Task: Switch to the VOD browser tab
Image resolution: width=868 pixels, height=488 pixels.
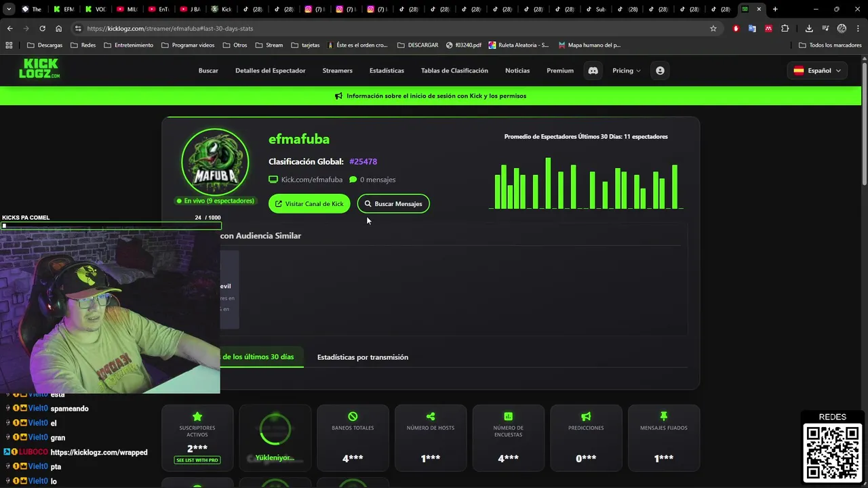Action: (95, 9)
